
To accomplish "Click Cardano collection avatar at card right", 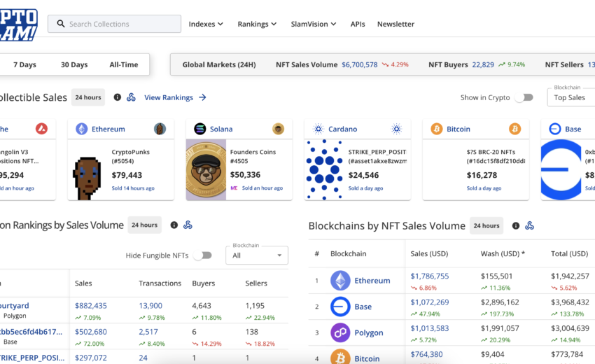I will tap(396, 129).
